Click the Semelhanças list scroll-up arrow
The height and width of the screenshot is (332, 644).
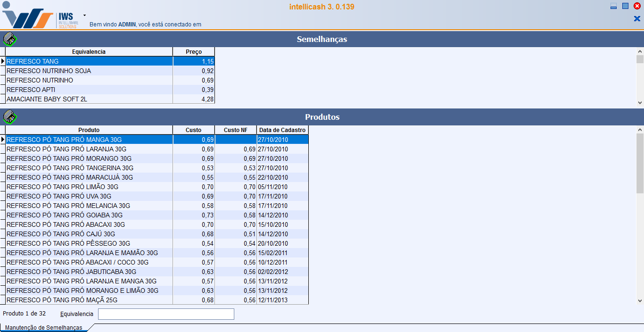point(640,51)
